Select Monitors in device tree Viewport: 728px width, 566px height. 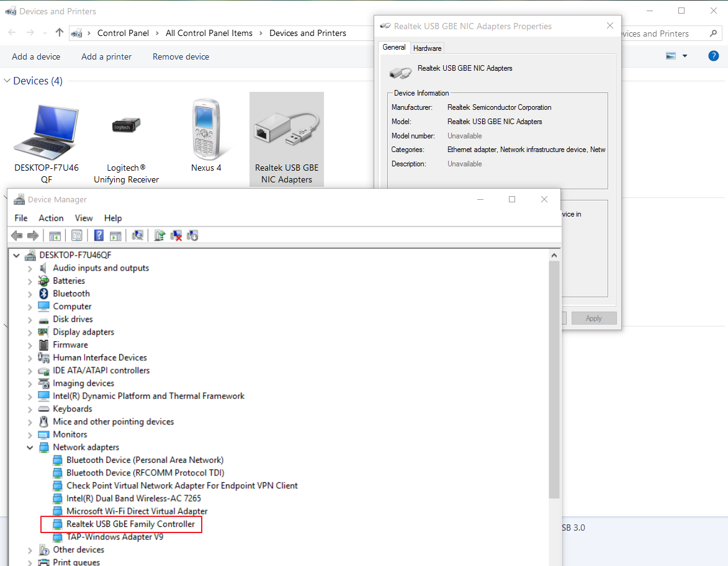(70, 434)
